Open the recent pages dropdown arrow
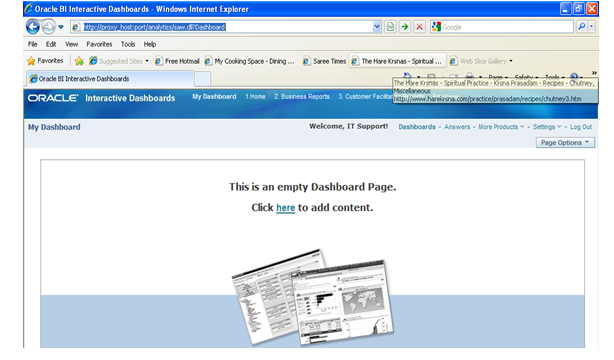This screenshot has height=360, width=614. (61, 27)
